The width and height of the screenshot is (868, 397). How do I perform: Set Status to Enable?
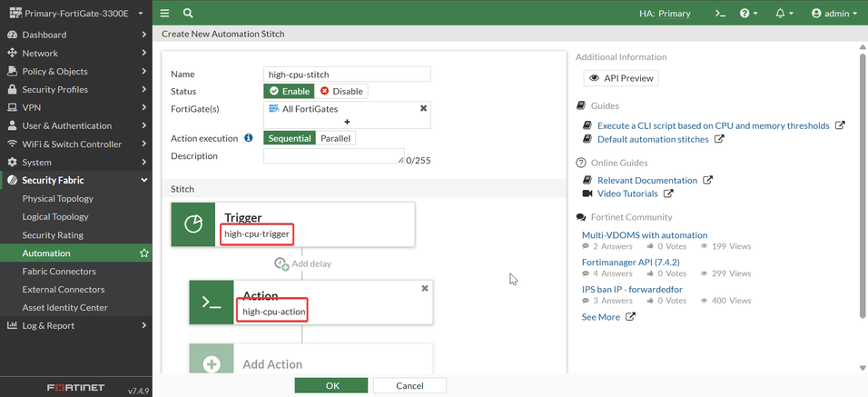tap(289, 92)
